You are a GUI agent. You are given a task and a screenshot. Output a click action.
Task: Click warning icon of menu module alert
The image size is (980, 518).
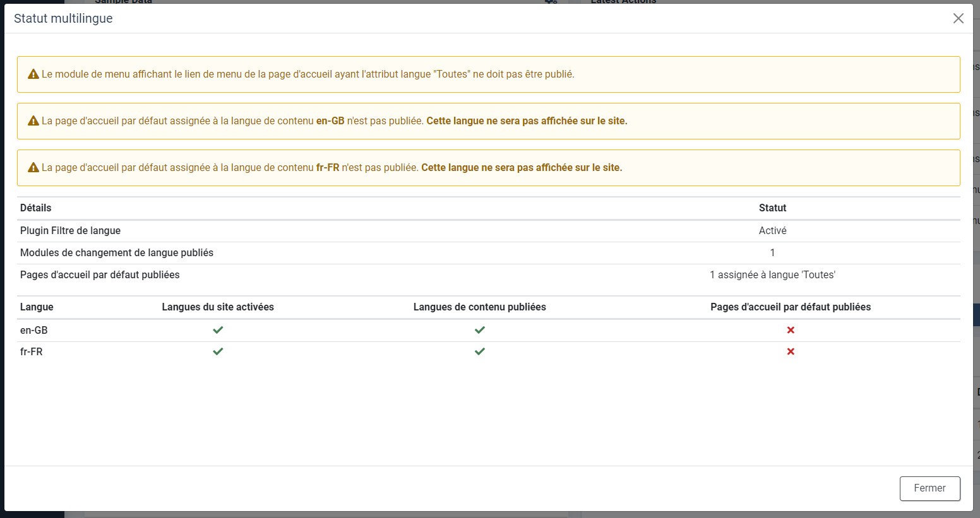(x=33, y=74)
